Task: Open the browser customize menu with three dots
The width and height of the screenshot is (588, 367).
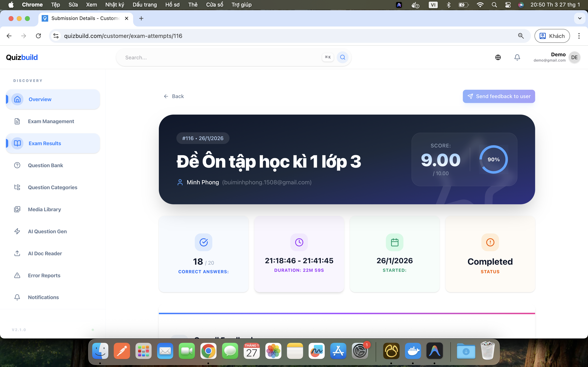Action: tap(579, 36)
